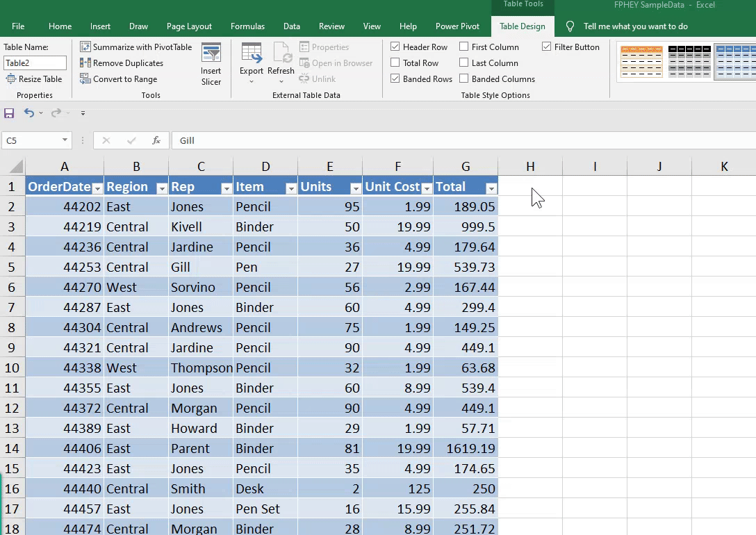Open the Insert Slicer tool
Image resolution: width=756 pixels, height=535 pixels.
pyautogui.click(x=211, y=63)
